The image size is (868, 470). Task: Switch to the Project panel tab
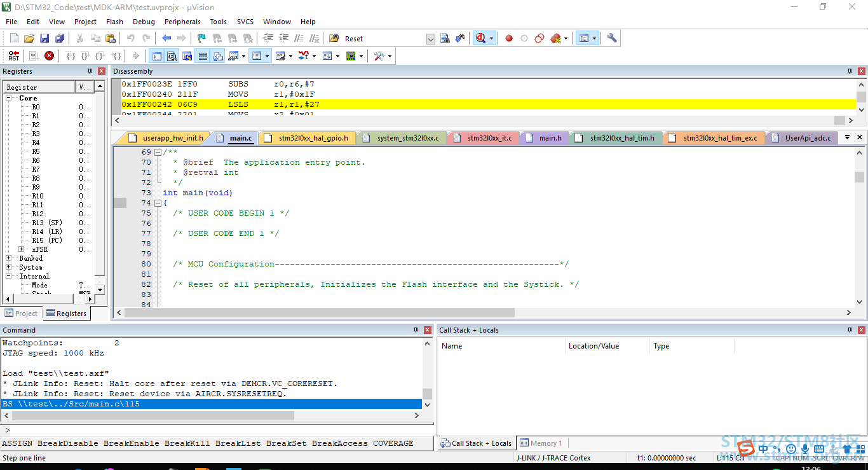click(x=21, y=314)
